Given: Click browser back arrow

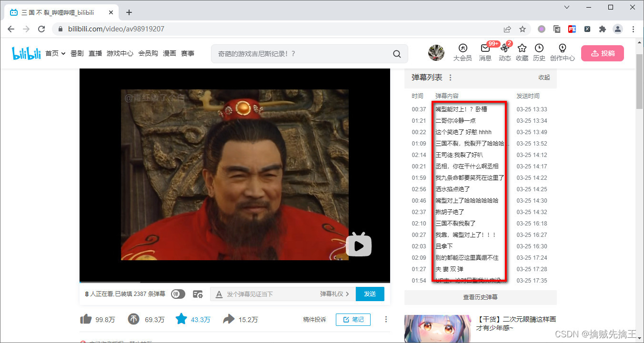Looking at the screenshot, I should point(11,29).
